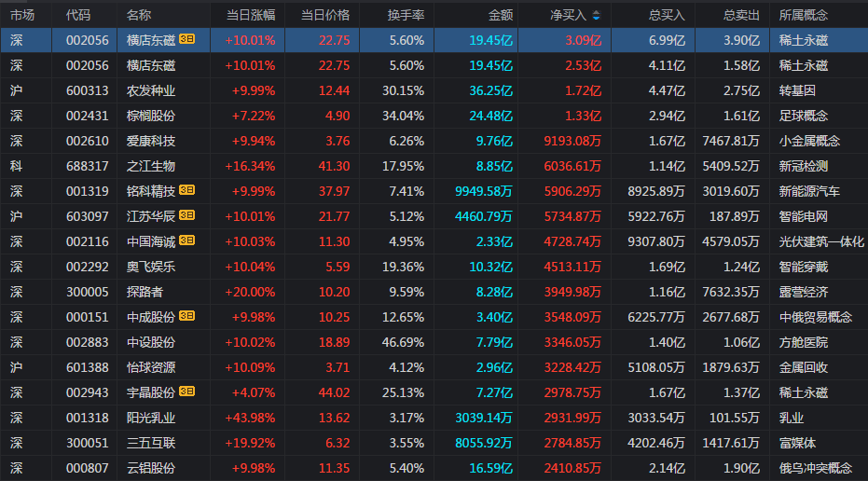Click the 露营经济 concept tag
The height and width of the screenshot is (481, 868).
804,292
